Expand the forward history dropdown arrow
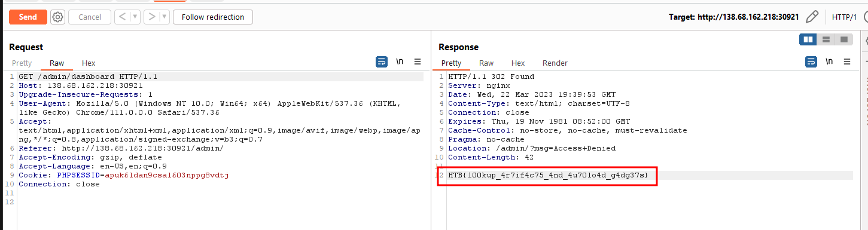 165,17
